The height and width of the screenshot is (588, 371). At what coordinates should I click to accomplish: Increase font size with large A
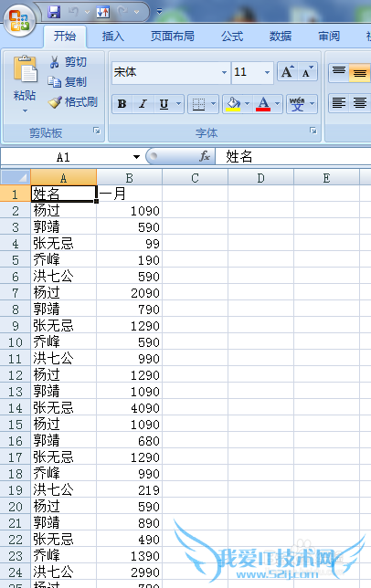(x=287, y=71)
